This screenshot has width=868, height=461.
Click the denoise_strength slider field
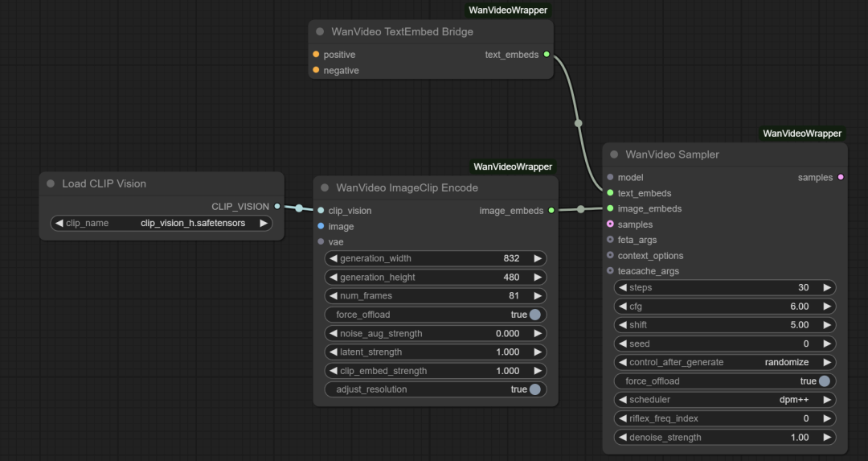point(725,438)
